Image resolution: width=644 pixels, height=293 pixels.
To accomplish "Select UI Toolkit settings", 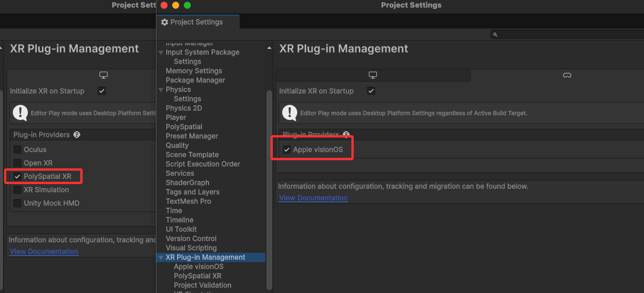I will (181, 229).
